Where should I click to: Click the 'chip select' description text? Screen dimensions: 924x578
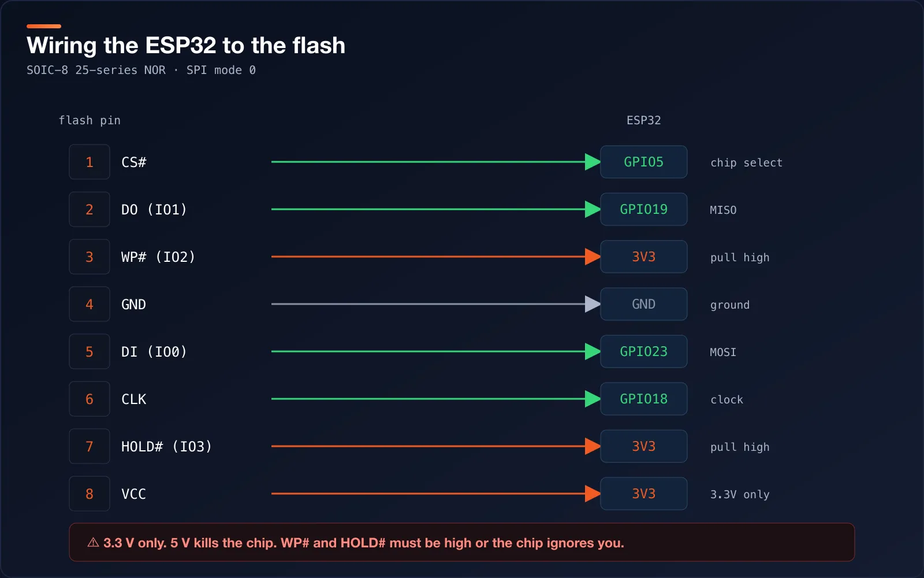pyautogui.click(x=746, y=162)
